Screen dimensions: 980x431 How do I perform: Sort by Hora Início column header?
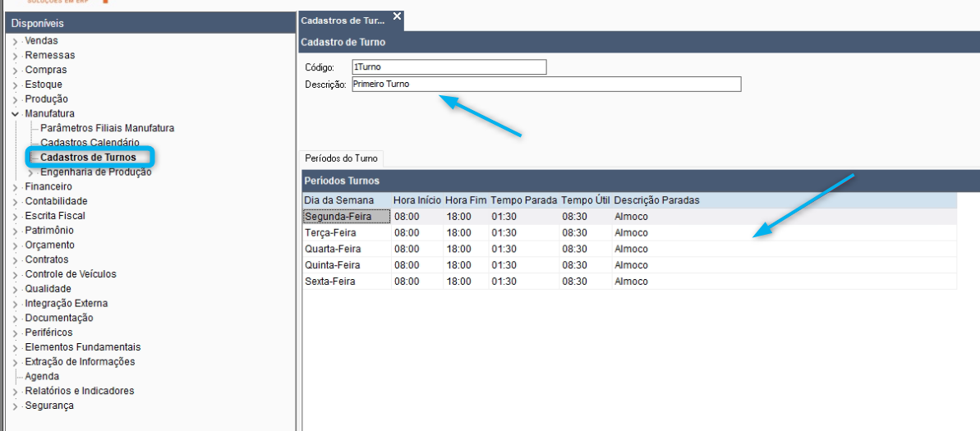(x=416, y=200)
